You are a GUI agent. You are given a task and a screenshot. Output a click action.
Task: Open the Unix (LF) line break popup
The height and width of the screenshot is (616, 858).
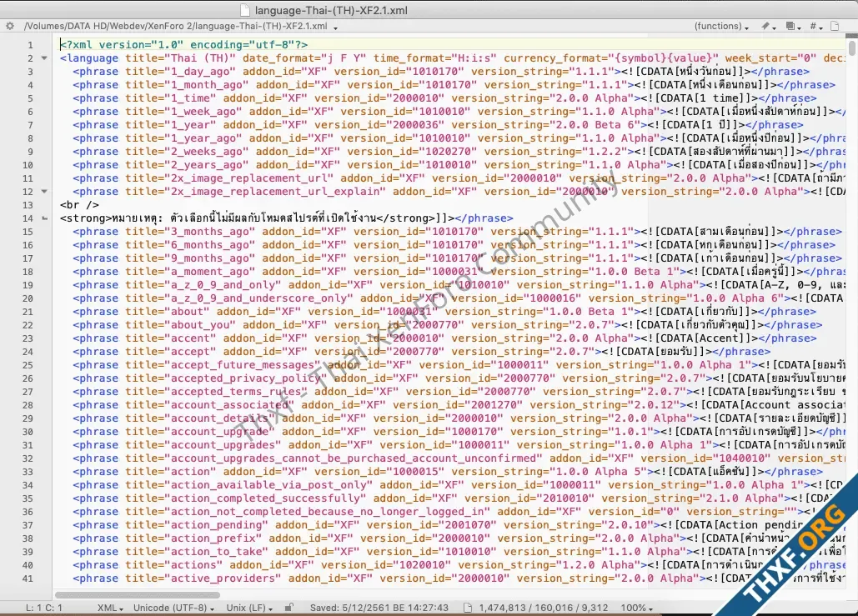point(249,607)
